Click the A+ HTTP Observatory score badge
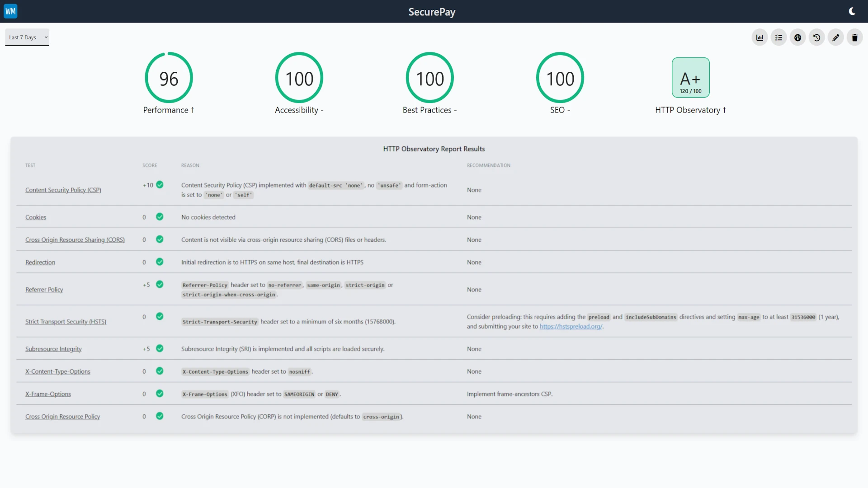 [x=690, y=77]
